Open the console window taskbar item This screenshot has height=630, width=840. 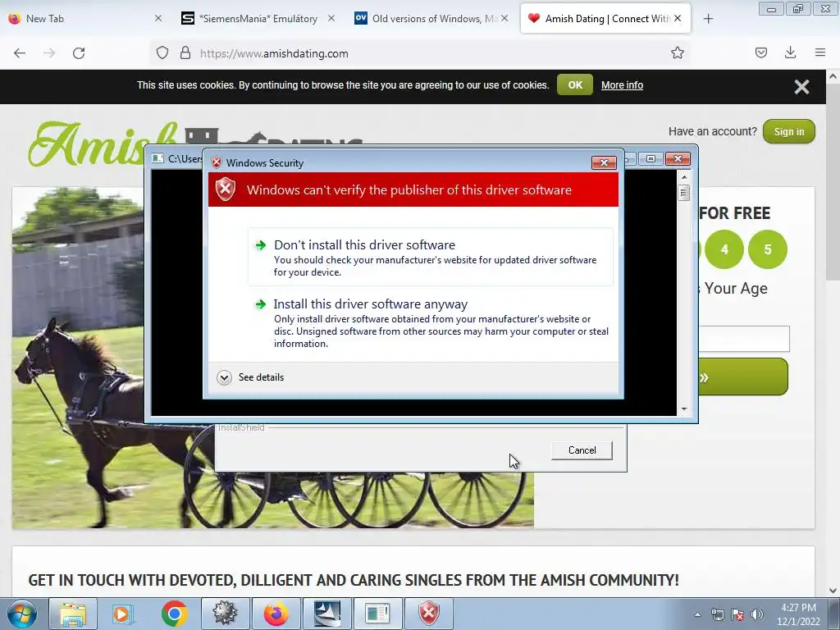377,614
